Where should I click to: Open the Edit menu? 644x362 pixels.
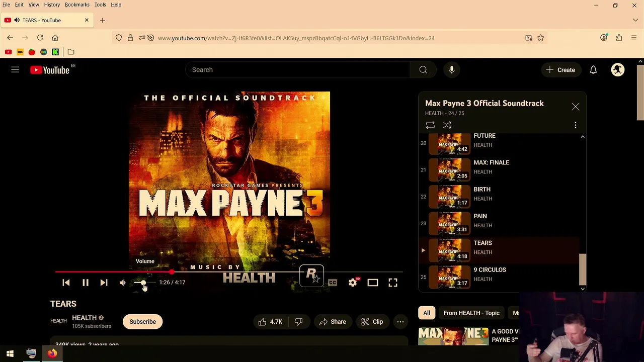(x=19, y=5)
